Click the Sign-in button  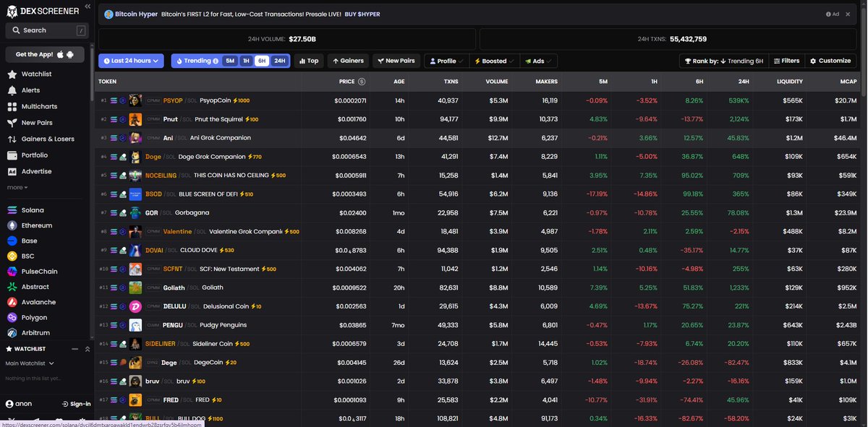[76, 404]
